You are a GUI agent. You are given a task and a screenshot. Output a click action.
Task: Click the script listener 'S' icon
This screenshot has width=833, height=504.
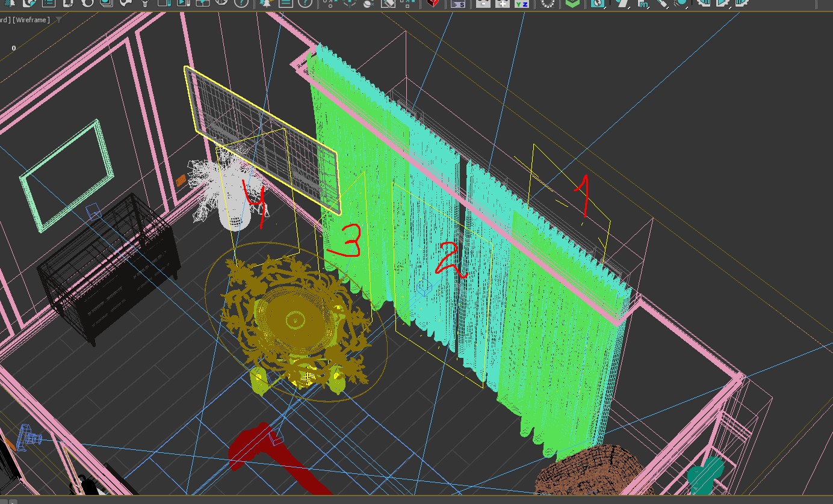coord(458,4)
